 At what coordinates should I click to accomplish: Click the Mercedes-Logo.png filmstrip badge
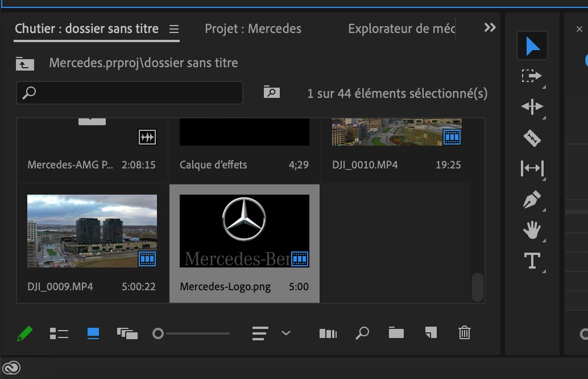coord(300,259)
